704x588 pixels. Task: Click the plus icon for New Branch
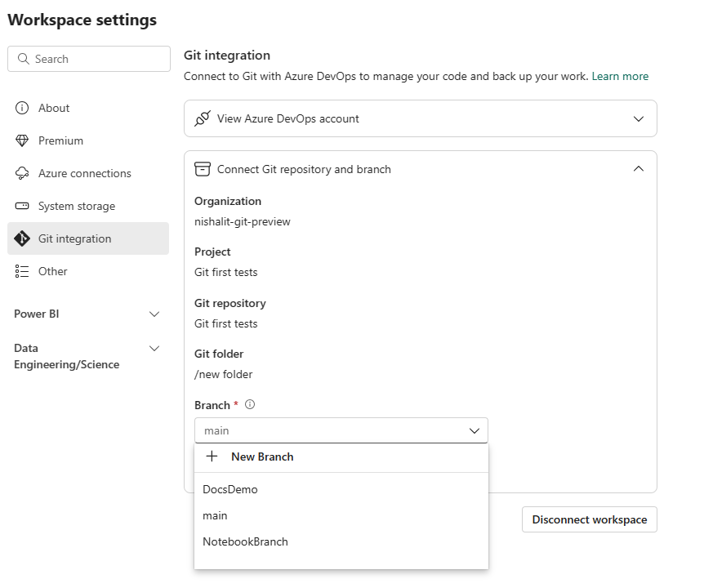click(212, 457)
